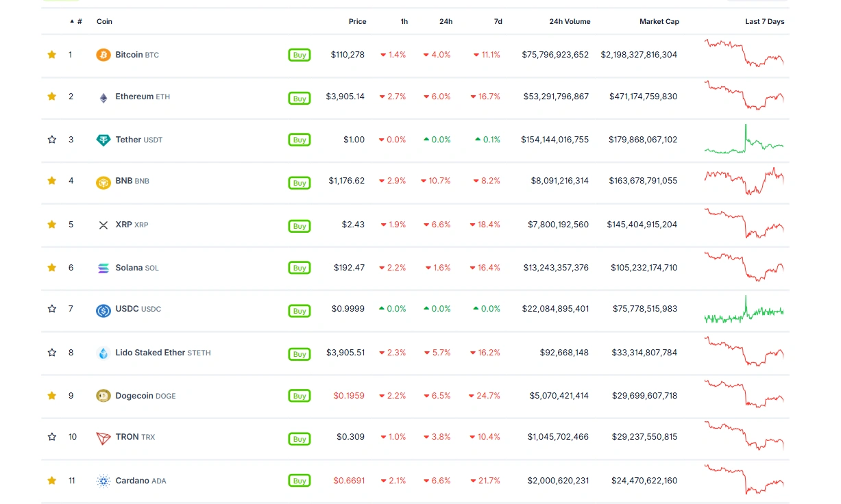Sort table by 24h Volume column
The image size is (841, 504).
569,21
